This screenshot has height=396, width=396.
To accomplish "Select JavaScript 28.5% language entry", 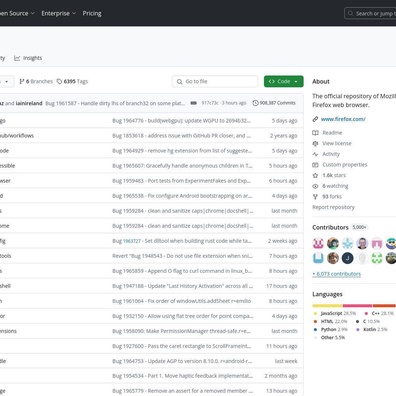I will [335, 313].
